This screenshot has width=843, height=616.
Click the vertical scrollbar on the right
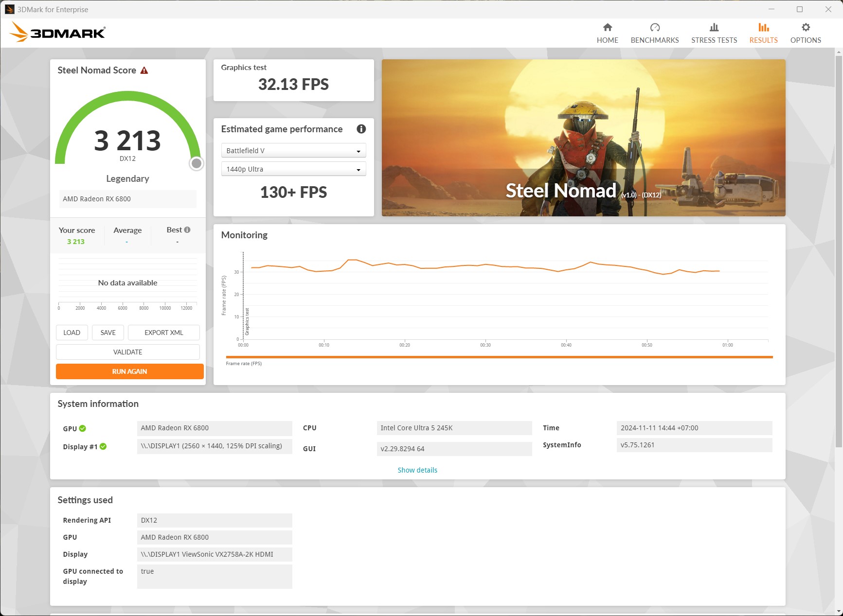point(839,251)
